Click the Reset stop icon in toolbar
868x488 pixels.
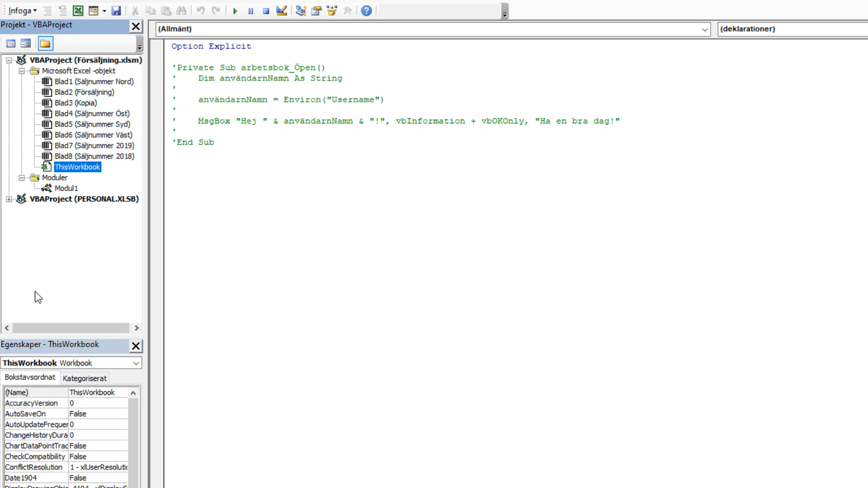266,11
